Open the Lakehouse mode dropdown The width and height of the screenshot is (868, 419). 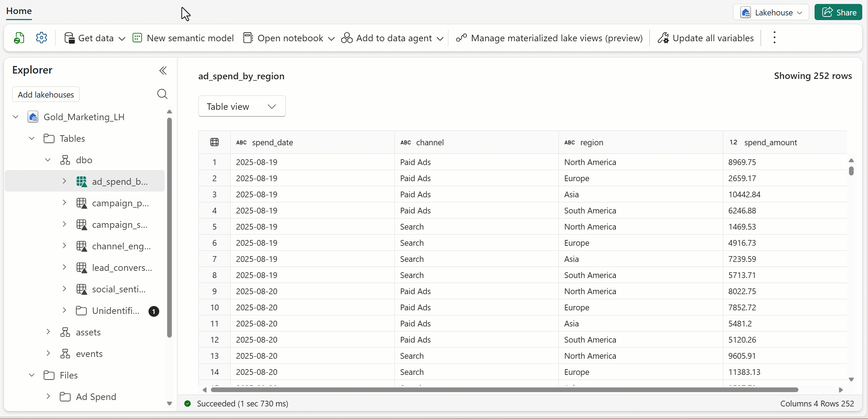pos(771,13)
